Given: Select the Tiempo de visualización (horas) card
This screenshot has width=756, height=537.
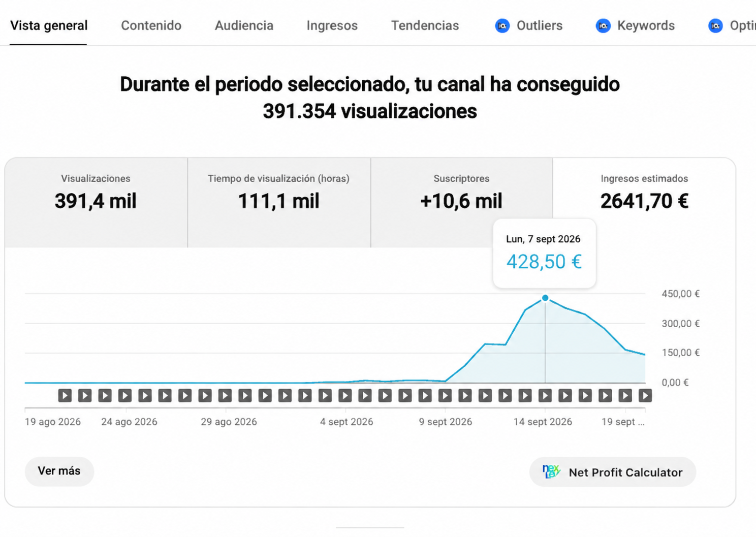Looking at the screenshot, I should click(x=279, y=203).
